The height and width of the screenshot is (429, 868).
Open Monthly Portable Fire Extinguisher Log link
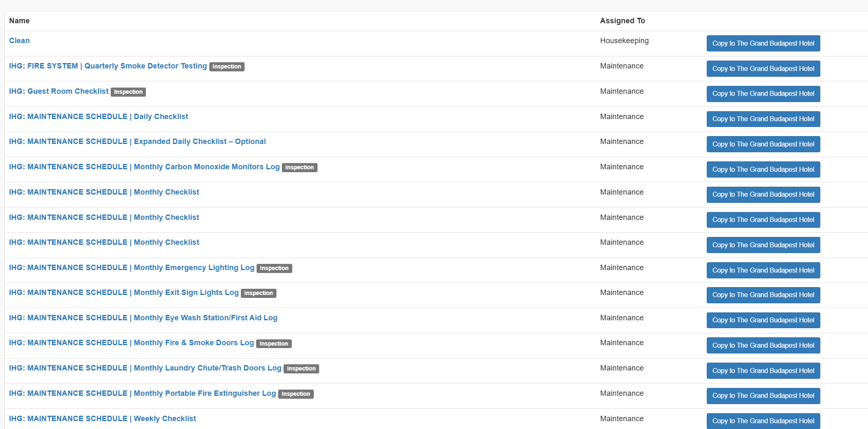pyautogui.click(x=143, y=393)
